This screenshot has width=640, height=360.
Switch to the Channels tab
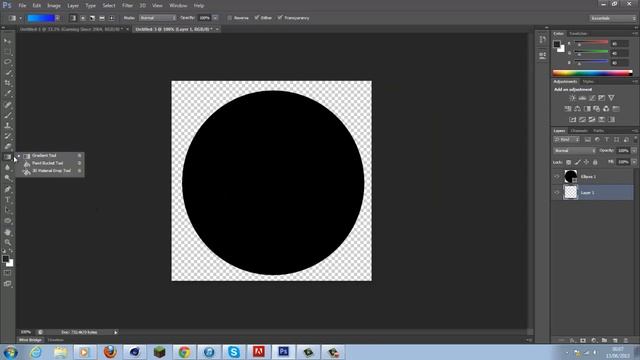[x=579, y=131]
